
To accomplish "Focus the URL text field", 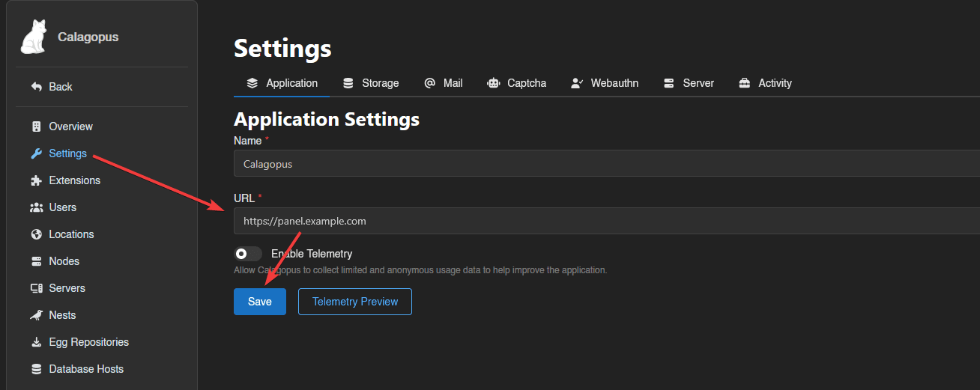I will pyautogui.click(x=599, y=221).
